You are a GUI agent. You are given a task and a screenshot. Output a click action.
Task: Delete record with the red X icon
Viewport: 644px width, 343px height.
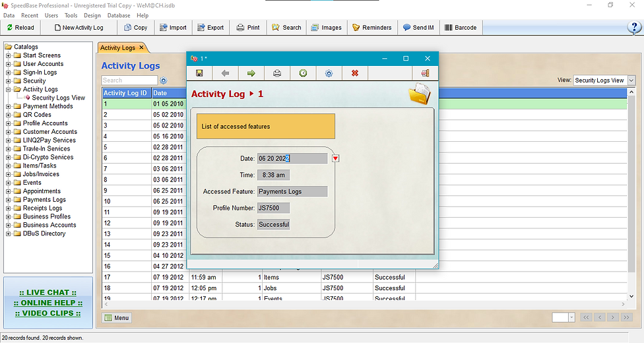click(355, 73)
